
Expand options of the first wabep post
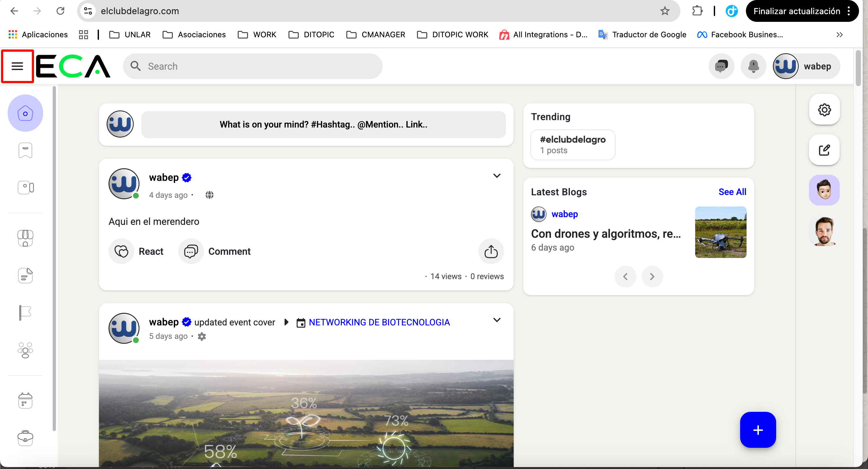point(497,175)
